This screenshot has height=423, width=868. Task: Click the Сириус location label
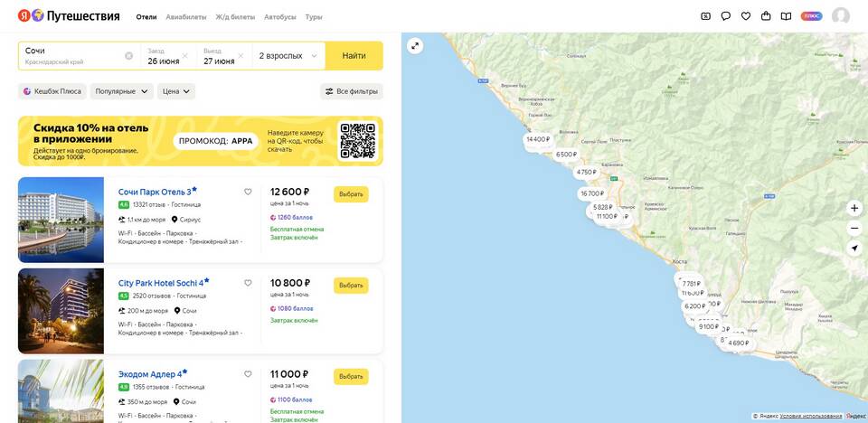click(x=191, y=220)
